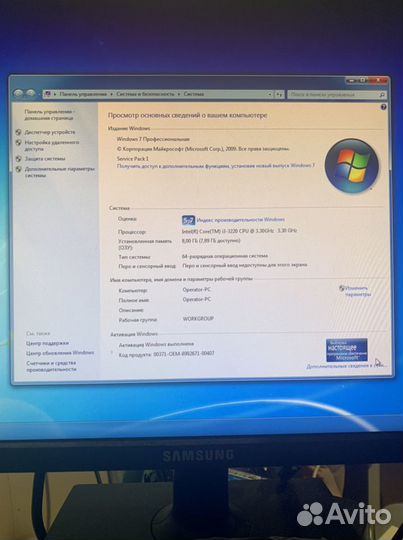Open Панель управления домашняя страница link
The width and height of the screenshot is (403, 540).
point(49,115)
